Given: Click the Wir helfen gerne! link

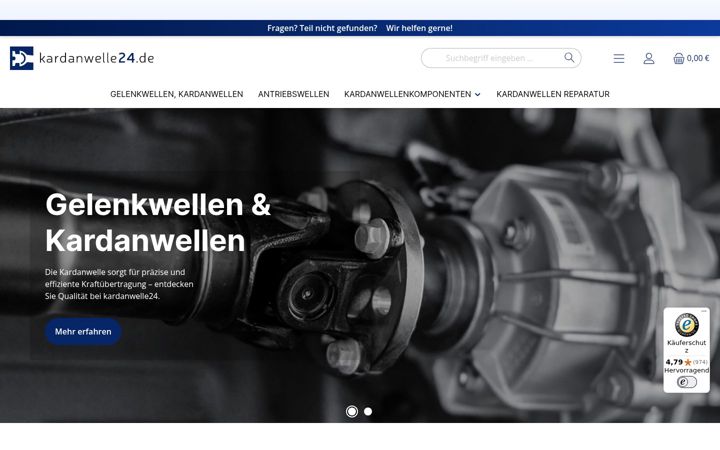Looking at the screenshot, I should 419,28.
